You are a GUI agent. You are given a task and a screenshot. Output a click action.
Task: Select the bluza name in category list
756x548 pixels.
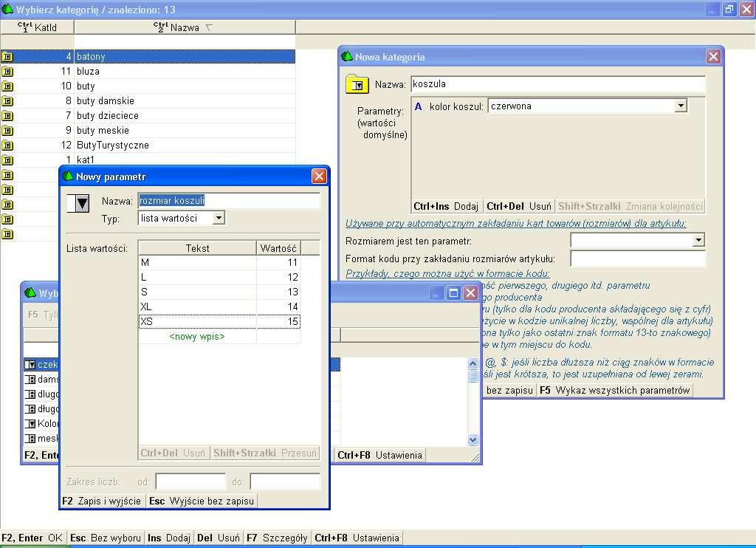(x=185, y=72)
